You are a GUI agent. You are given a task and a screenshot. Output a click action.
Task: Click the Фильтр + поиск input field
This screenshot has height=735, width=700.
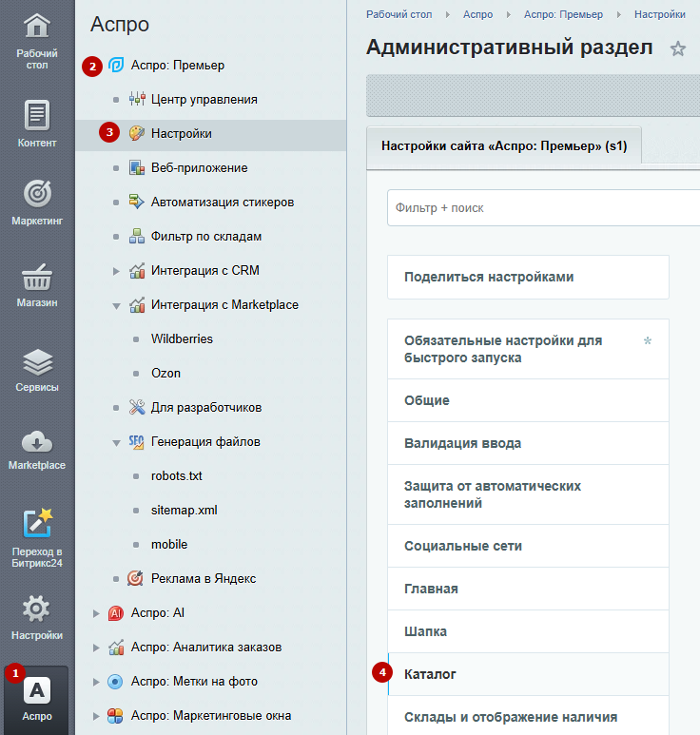click(x=543, y=207)
